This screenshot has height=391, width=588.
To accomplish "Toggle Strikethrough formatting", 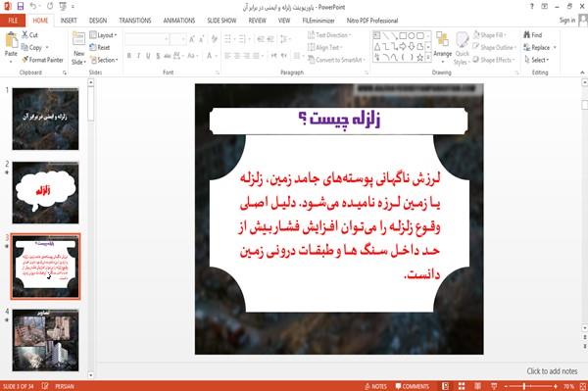I will point(168,56).
